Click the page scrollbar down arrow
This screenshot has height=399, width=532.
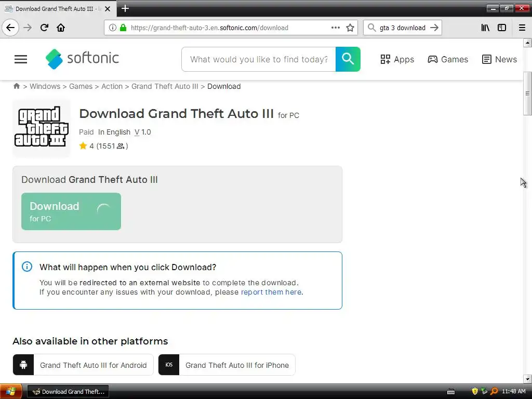[527, 379]
